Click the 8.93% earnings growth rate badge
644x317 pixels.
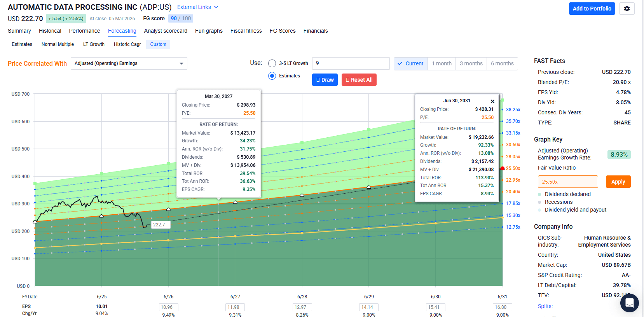click(x=619, y=154)
